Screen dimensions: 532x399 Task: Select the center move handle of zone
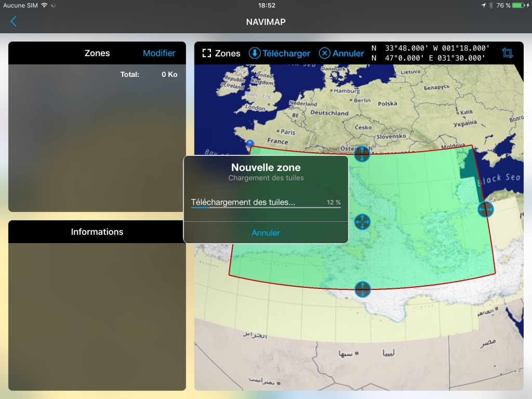(x=362, y=222)
